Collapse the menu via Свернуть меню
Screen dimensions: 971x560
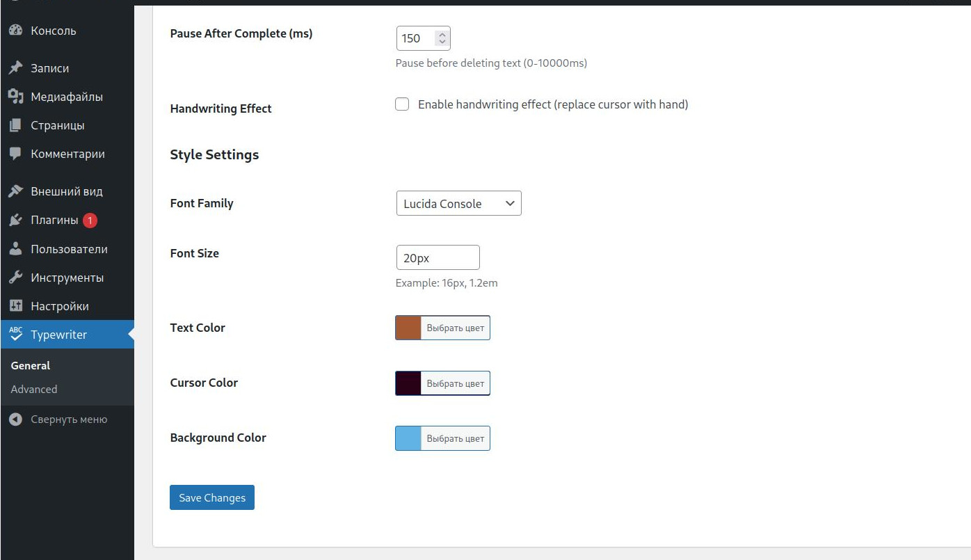pos(67,419)
